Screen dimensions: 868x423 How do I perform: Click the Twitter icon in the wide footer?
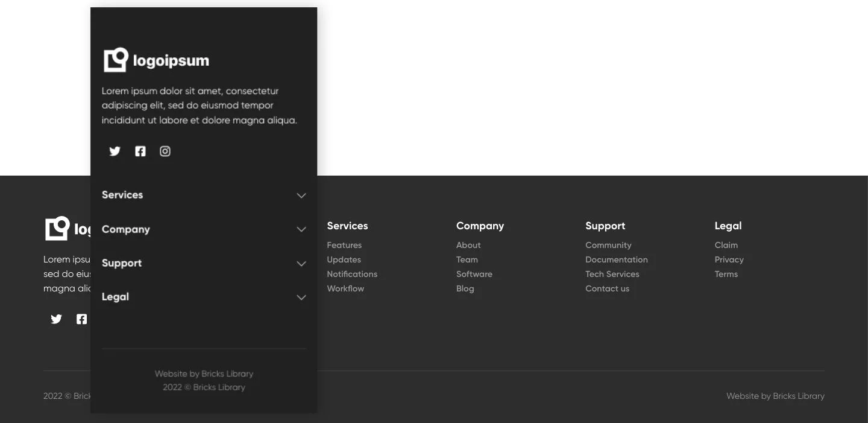[x=57, y=319]
